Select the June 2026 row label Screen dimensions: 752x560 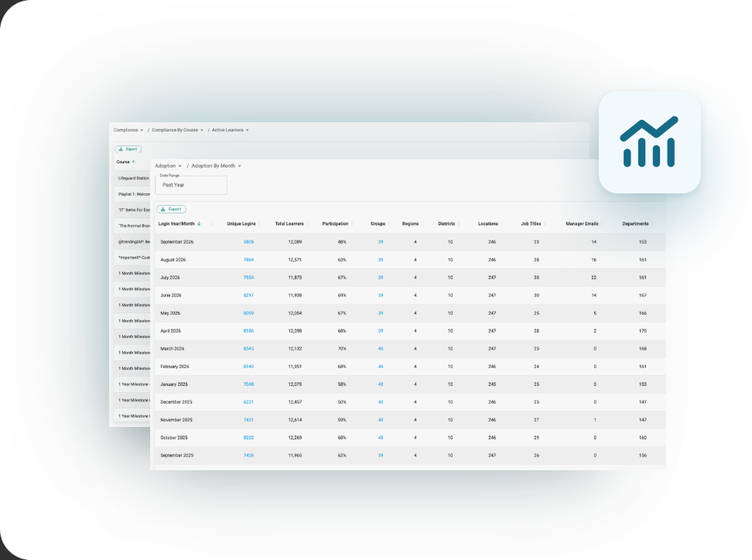pos(171,295)
